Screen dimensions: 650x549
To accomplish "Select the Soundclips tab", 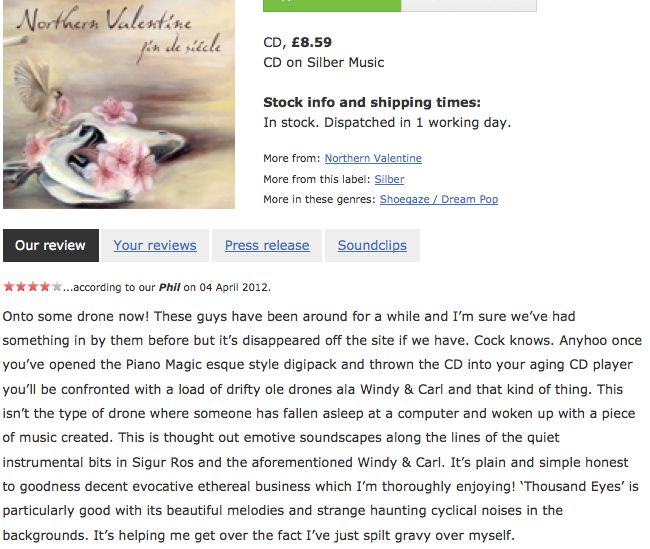I will tap(371, 246).
